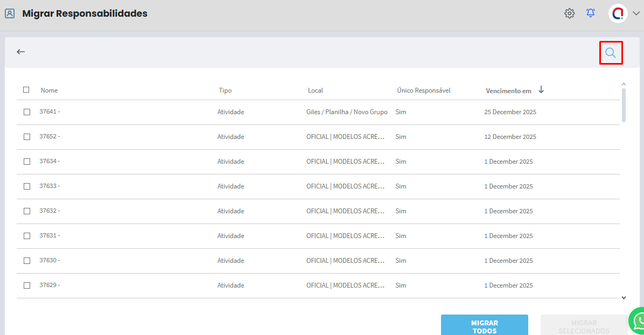The image size is (644, 335).
Task: Open the notifications bell icon
Action: [x=591, y=13]
